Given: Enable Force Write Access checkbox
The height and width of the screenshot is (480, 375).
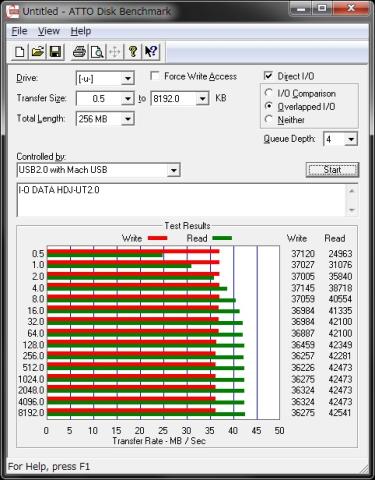Looking at the screenshot, I should (154, 76).
